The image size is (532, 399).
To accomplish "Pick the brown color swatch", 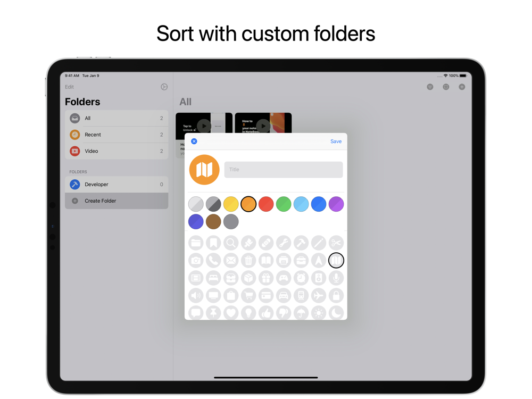I will (x=213, y=221).
